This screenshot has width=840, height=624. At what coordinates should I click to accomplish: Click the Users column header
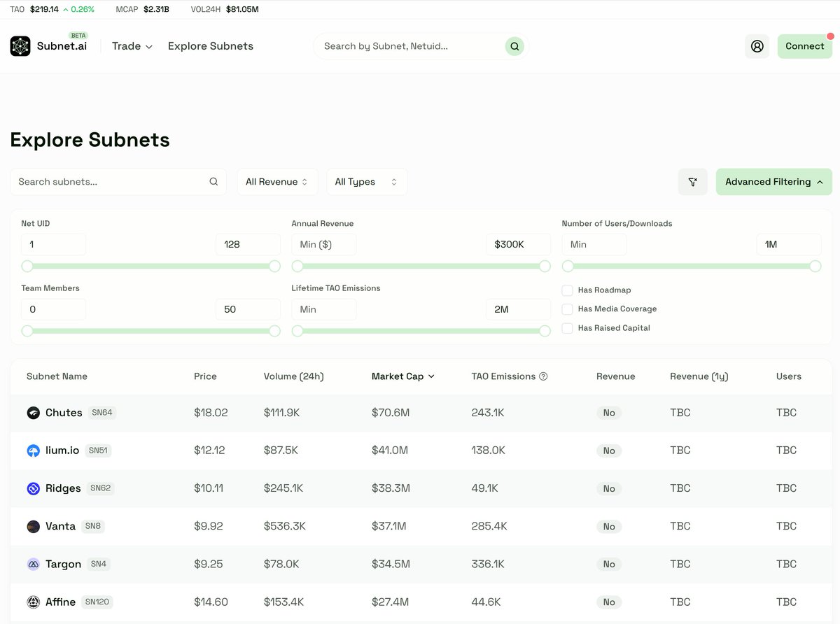click(x=789, y=376)
